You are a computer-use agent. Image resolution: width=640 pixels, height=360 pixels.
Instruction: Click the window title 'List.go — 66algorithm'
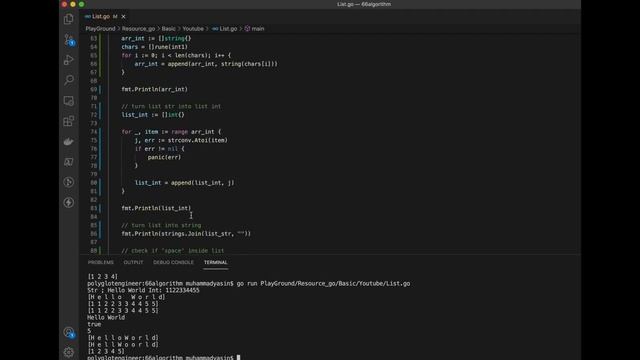[x=364, y=4]
